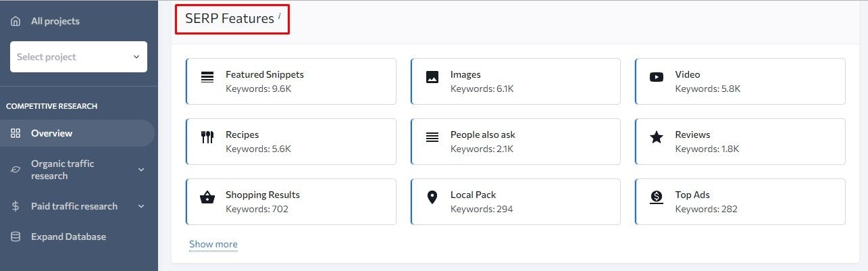Click the Top Ads dollar icon
The height and width of the screenshot is (271, 868).
[x=657, y=197]
